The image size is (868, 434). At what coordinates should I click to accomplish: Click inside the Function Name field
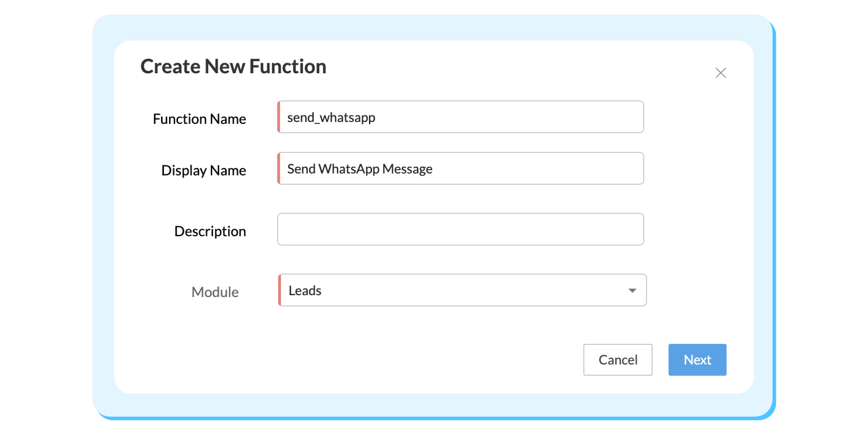pos(461,117)
